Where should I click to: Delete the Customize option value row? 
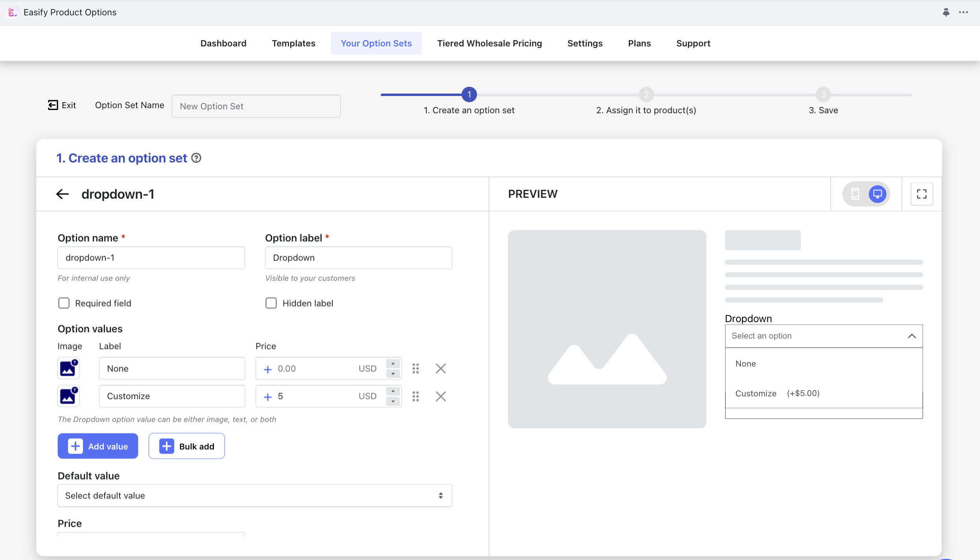[440, 396]
